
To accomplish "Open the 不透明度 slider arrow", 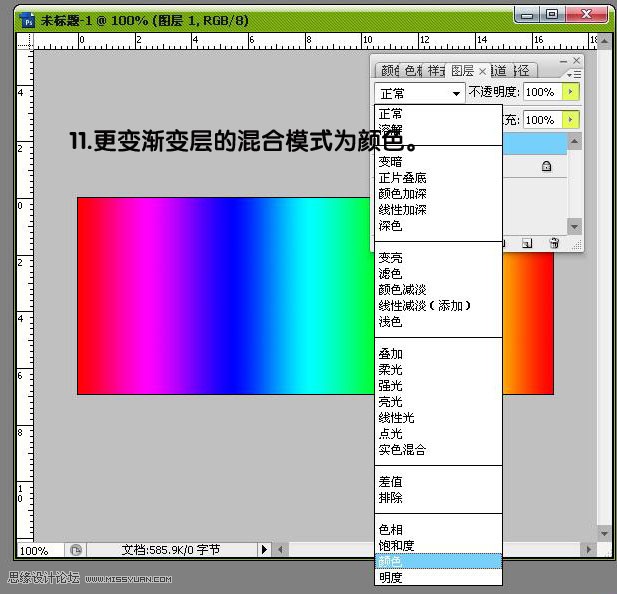I will pos(571,92).
